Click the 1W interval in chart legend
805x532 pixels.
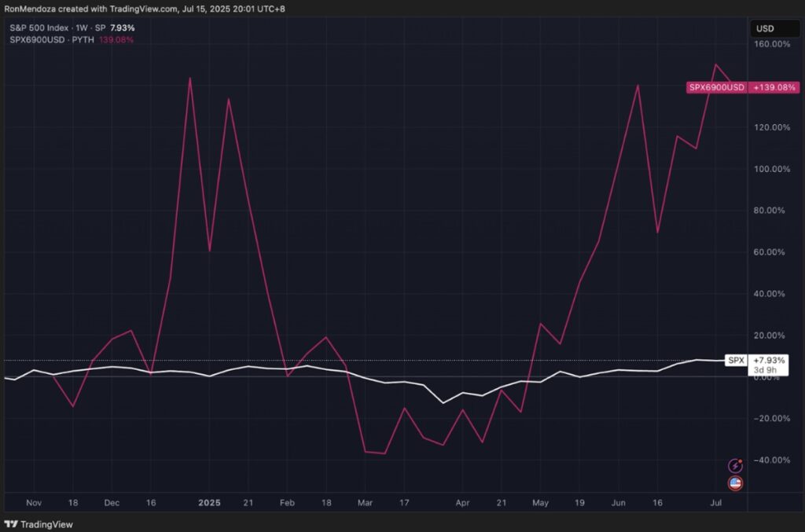(83, 28)
